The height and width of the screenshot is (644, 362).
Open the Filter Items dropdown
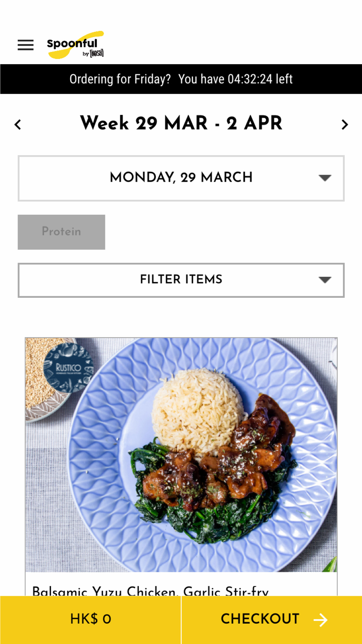click(181, 280)
